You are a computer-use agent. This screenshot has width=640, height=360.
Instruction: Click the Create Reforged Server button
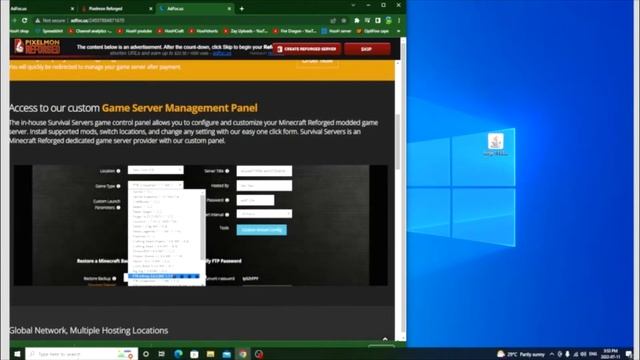tap(307, 49)
